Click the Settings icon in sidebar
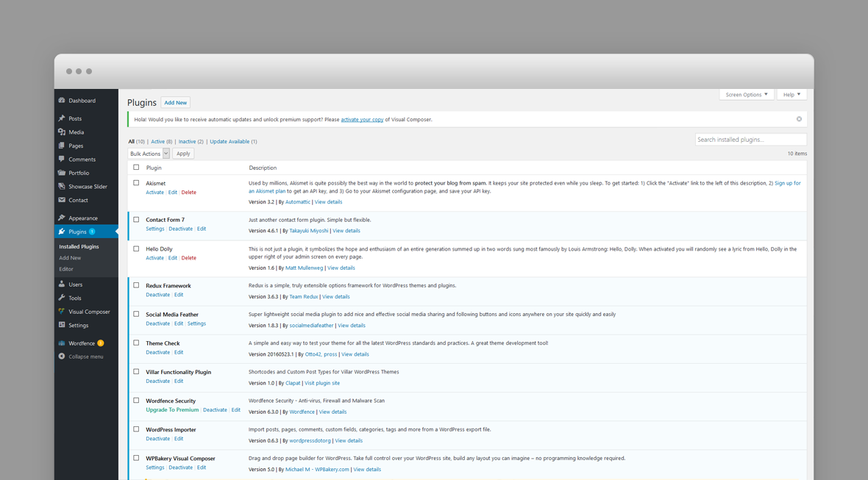868x480 pixels. click(62, 325)
